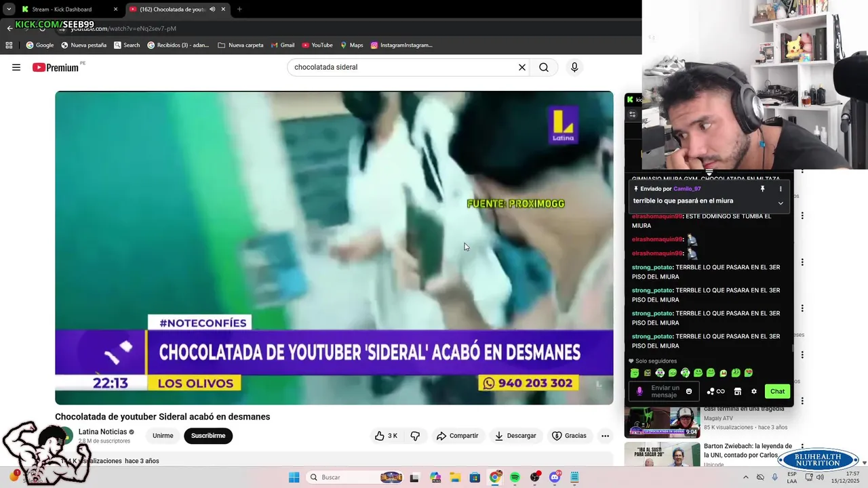Like the video with thumbs up
This screenshot has width=868, height=488.
386,436
